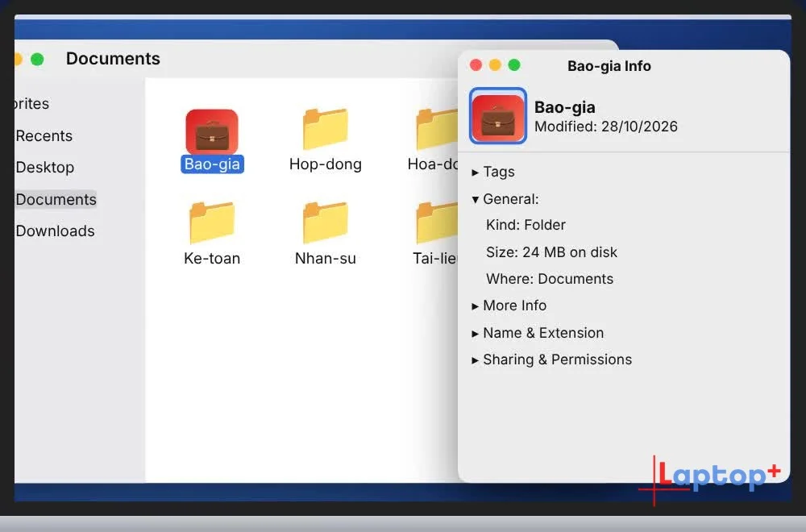806x532 pixels.
Task: Click the 'Bao-gia Info' window title
Action: click(609, 66)
